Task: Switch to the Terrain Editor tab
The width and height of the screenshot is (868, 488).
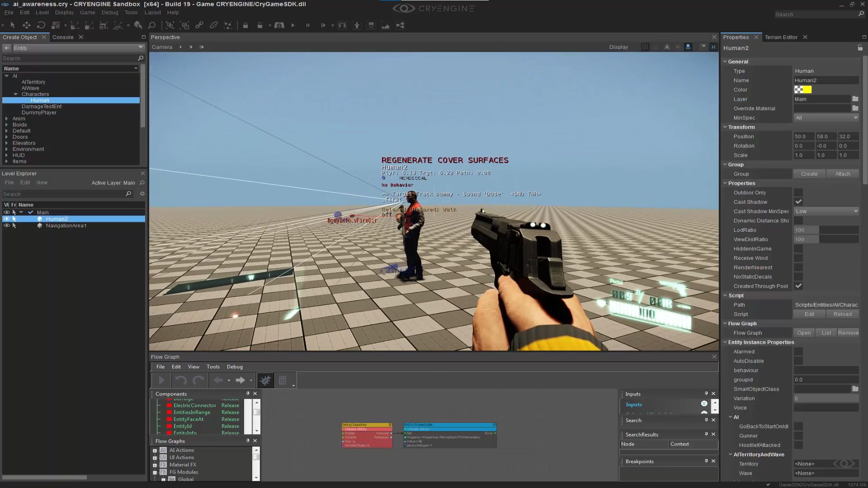Action: point(781,37)
